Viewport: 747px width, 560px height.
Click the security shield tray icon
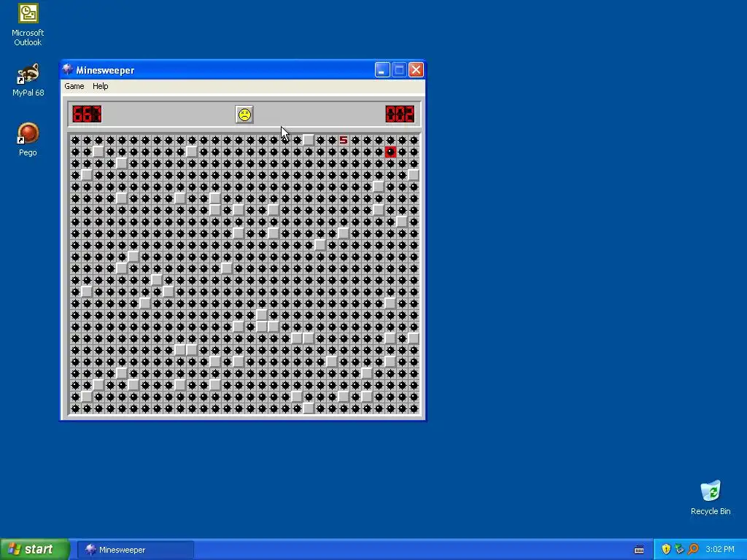coord(666,550)
